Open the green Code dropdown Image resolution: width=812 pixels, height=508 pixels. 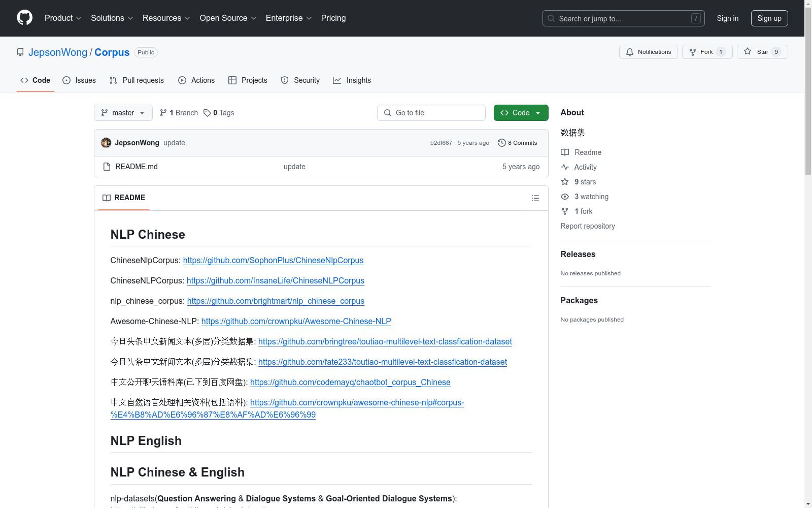pos(521,113)
